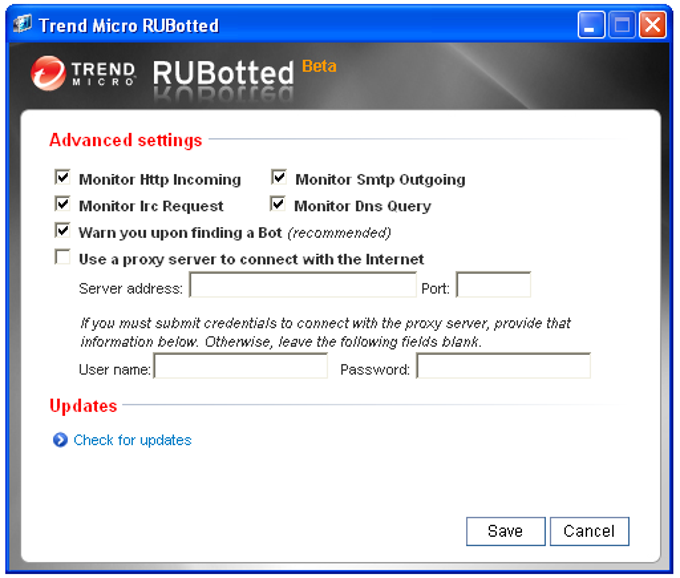Minimize the Trend Micro RUBotted window
This screenshot has height=578, width=680.
point(591,25)
